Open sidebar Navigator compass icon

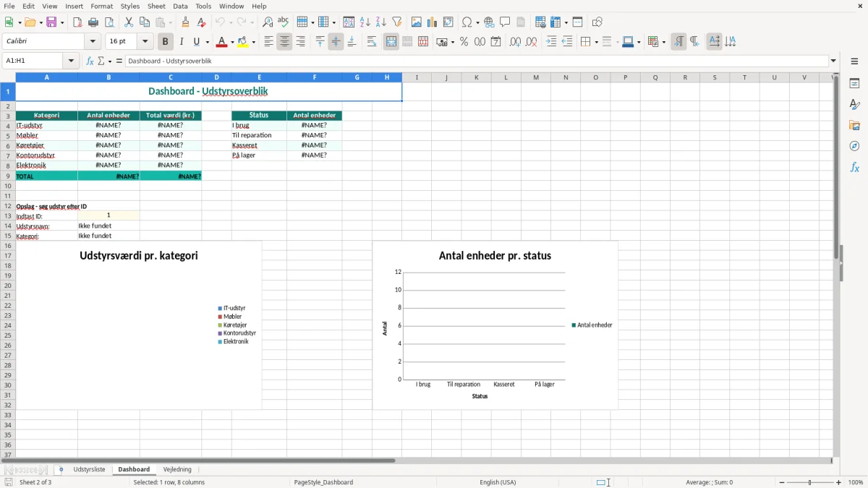(x=854, y=147)
